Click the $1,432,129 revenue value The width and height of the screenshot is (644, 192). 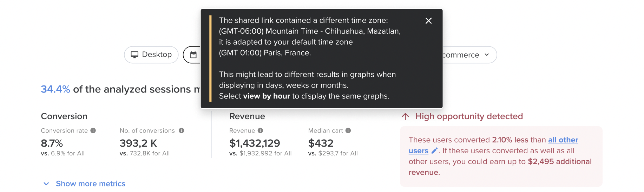click(255, 143)
